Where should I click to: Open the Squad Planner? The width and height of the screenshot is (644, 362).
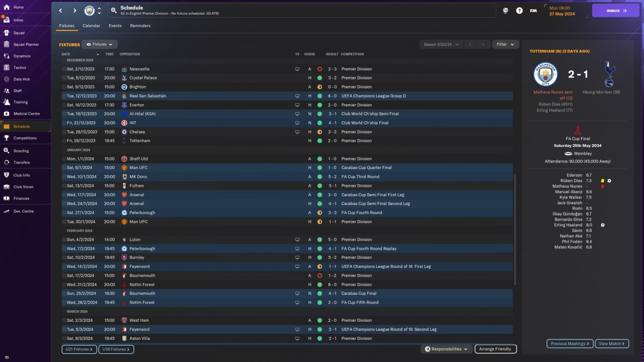pos(25,44)
